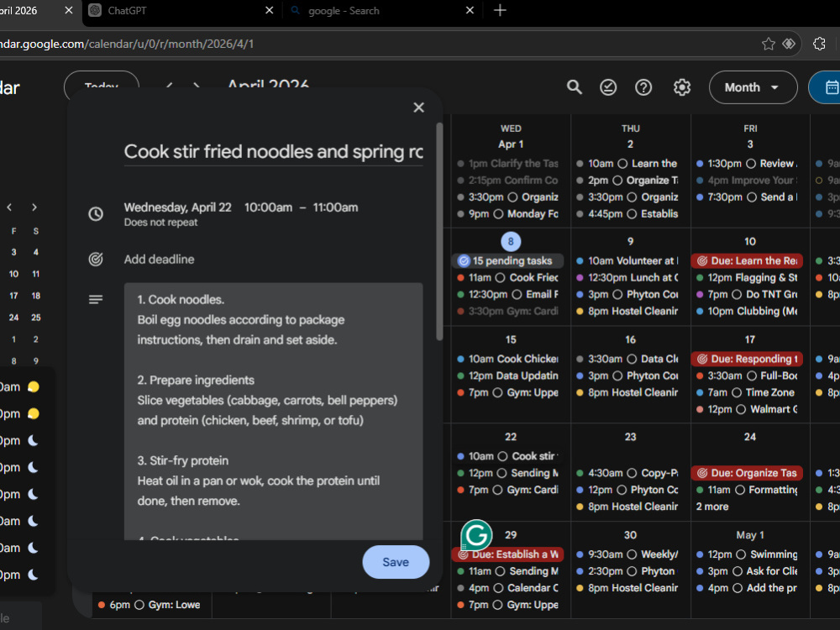Open Due: Responding deadline on Apr 17
Viewport: 840px width, 630px height.
747,359
